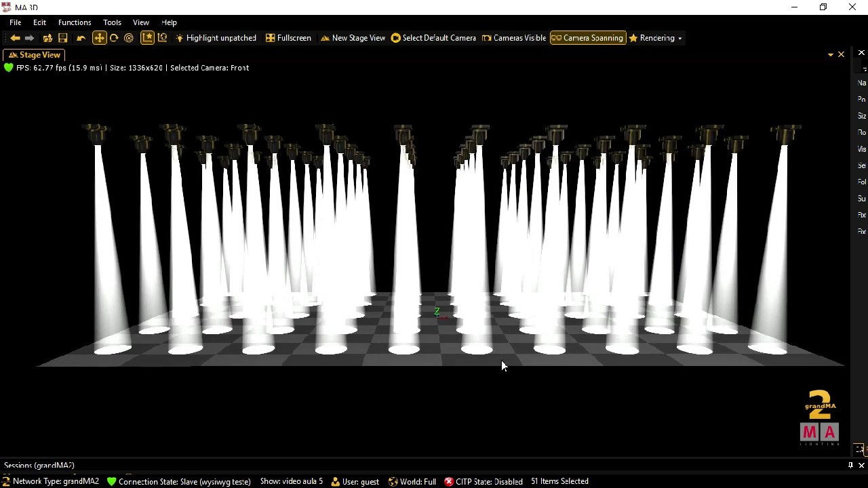Click the Connection State: Slave text

pos(184,482)
